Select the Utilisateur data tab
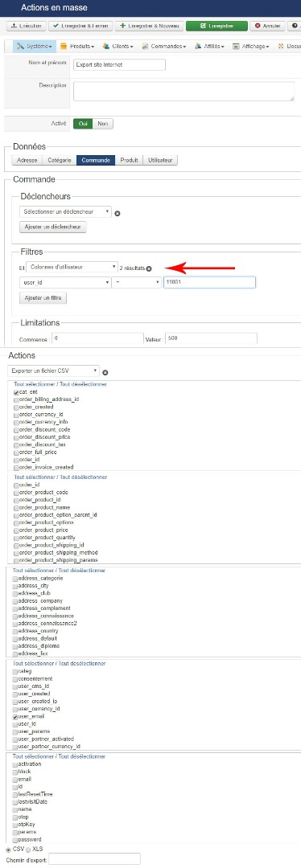Image resolution: width=301 pixels, height=868 pixels. tap(160, 161)
